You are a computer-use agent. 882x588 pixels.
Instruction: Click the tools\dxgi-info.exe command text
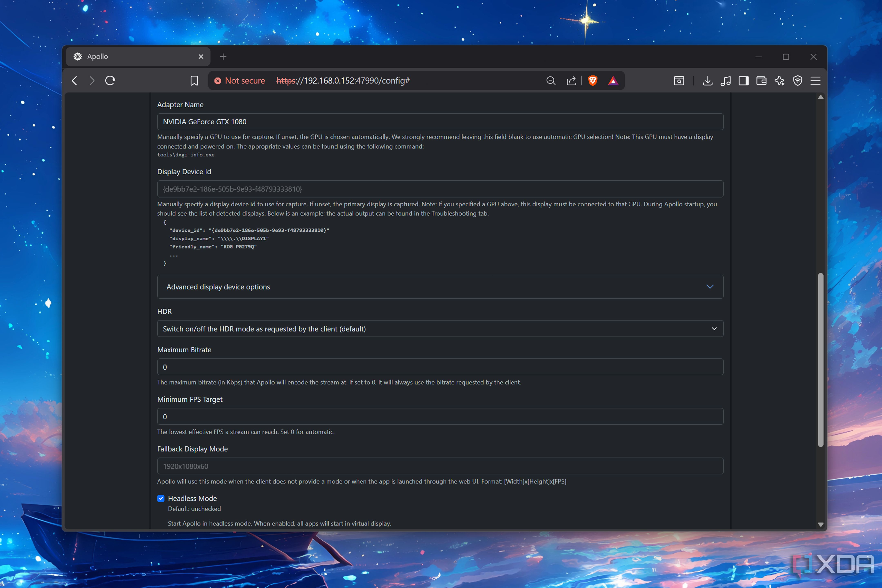pos(186,155)
